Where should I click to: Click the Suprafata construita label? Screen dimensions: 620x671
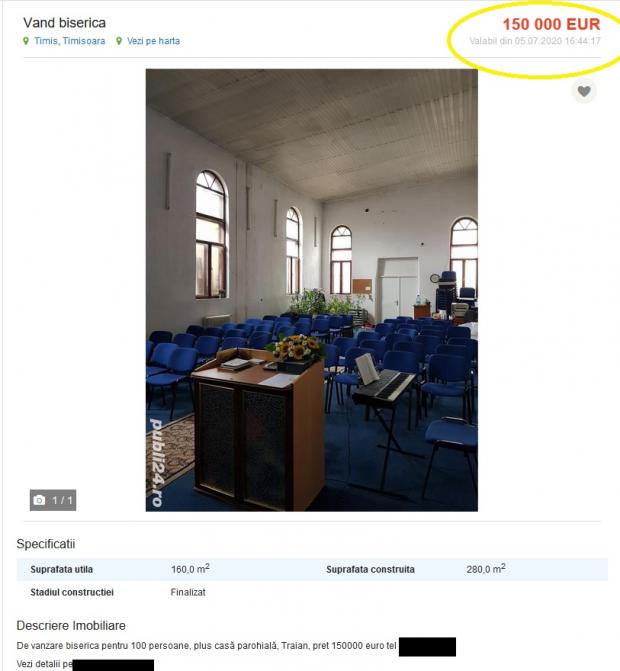[x=370, y=570]
